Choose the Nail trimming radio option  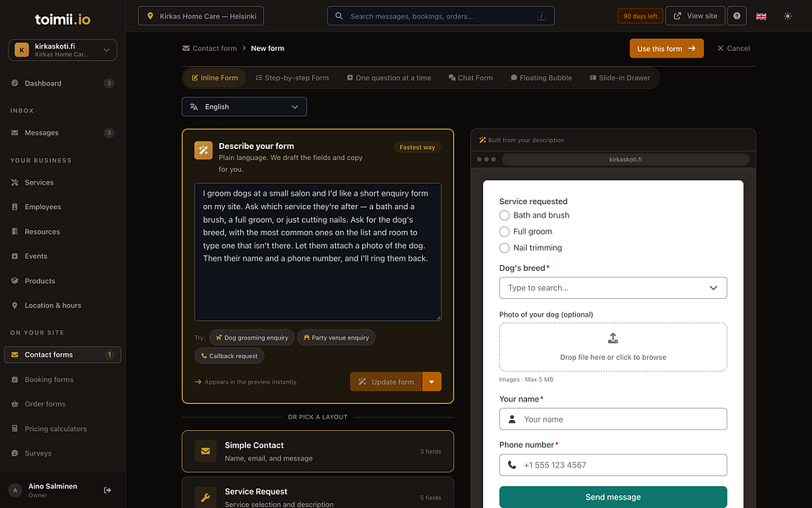pos(504,248)
